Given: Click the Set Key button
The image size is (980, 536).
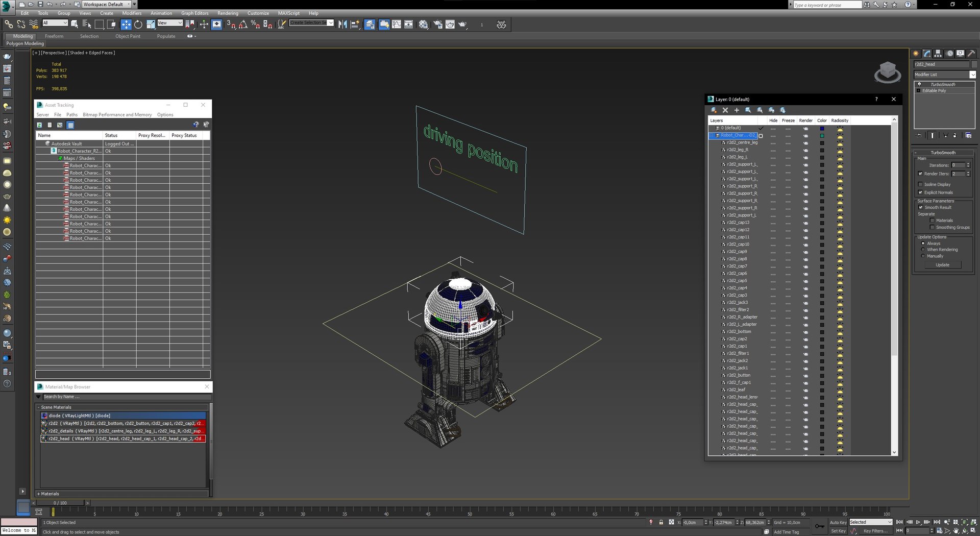Looking at the screenshot, I should point(838,531).
